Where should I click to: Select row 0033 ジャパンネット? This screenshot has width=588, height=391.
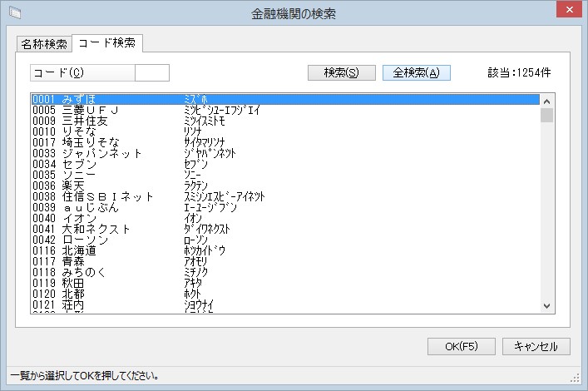click(285, 153)
